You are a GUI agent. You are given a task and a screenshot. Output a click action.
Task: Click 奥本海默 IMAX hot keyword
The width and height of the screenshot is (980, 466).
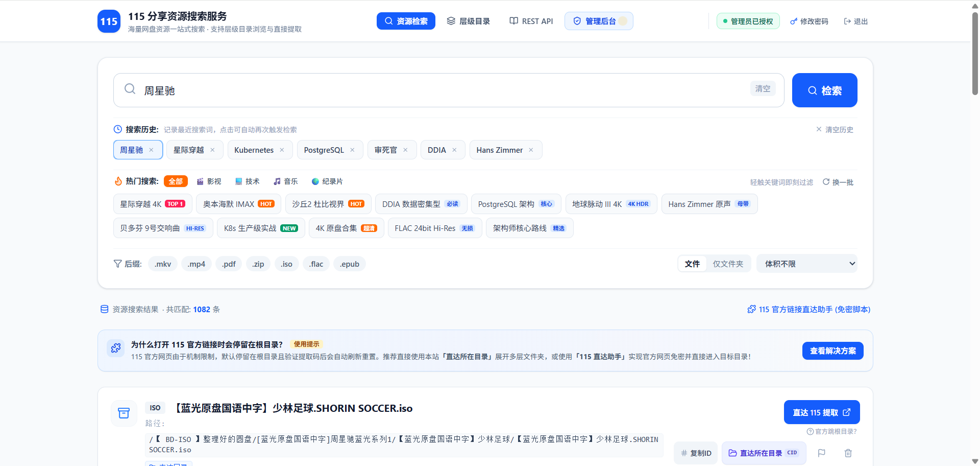(x=239, y=204)
